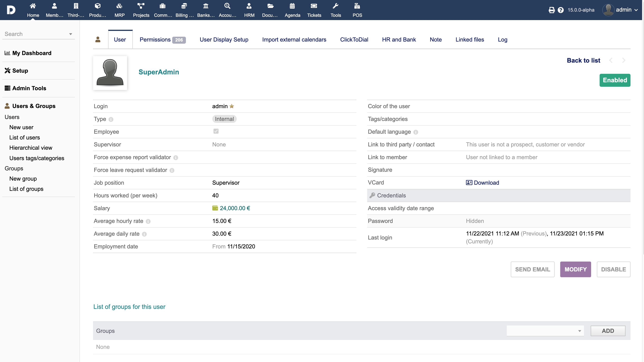
Task: Open the Projects module icon
Action: (141, 6)
